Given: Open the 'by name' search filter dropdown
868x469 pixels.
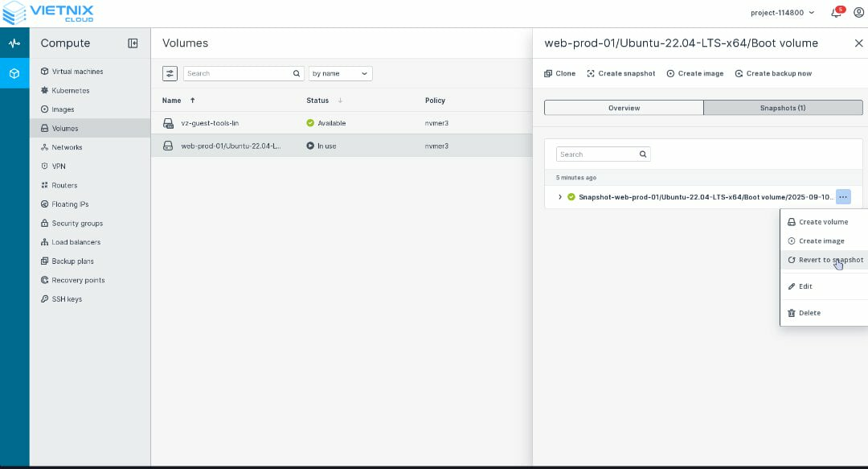Looking at the screenshot, I should click(340, 73).
